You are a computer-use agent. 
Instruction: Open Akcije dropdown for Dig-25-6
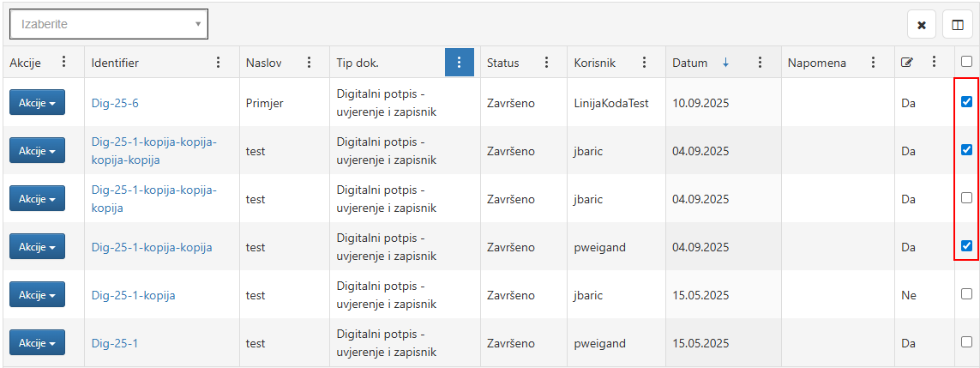(37, 103)
